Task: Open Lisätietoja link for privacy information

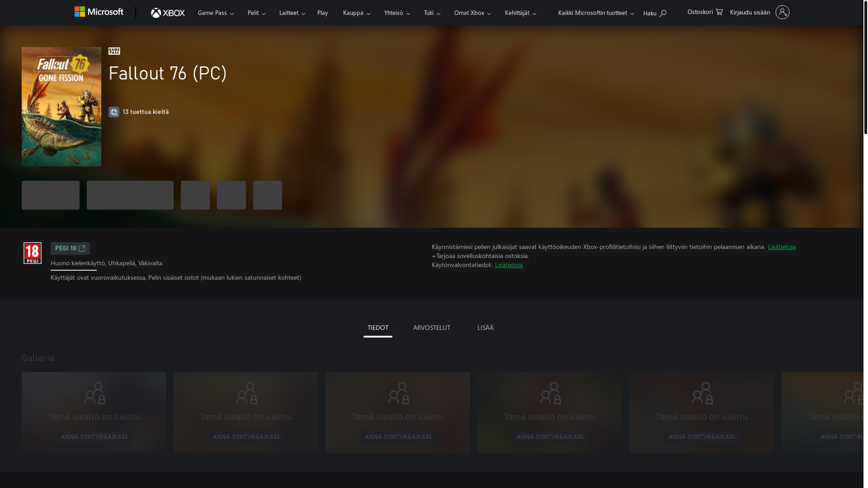Action: (x=509, y=265)
